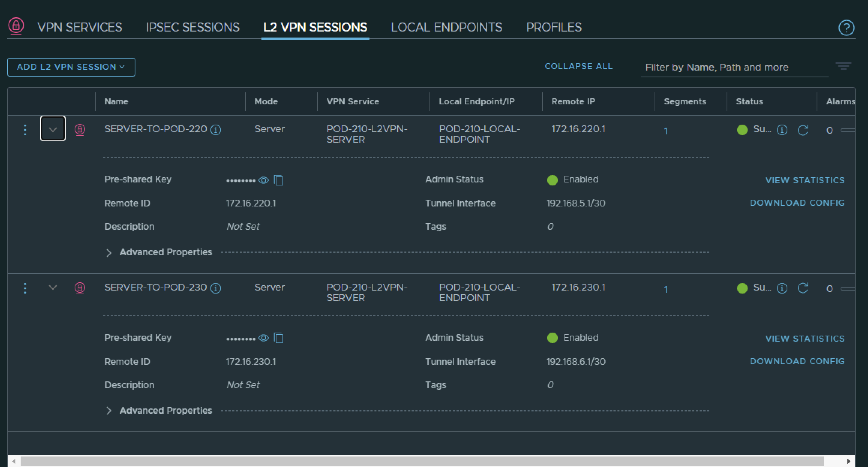Image resolution: width=868 pixels, height=467 pixels.
Task: Collapse the SERVER-TO-POD-220 row
Action: tap(53, 129)
